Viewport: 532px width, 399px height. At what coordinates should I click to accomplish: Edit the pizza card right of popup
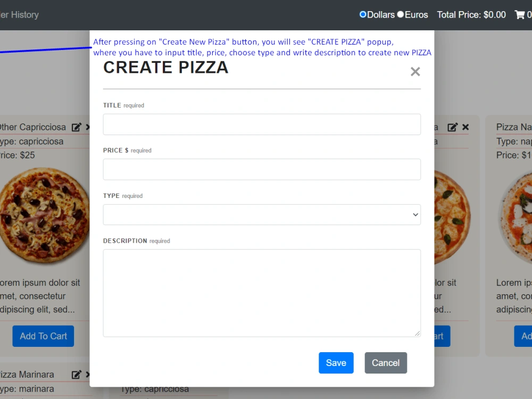(x=452, y=127)
